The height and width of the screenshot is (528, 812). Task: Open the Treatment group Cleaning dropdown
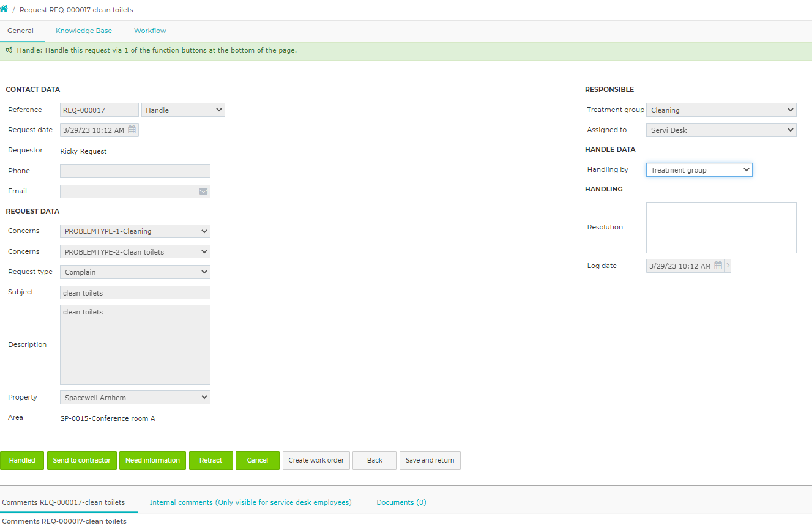(721, 110)
